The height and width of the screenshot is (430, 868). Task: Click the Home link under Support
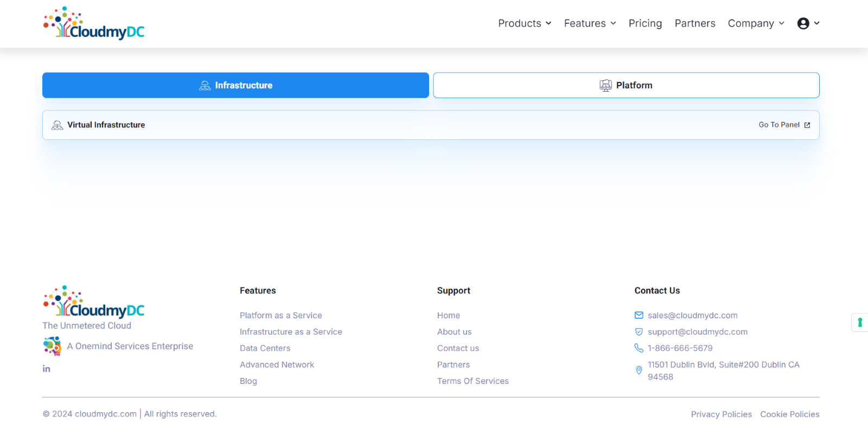[449, 316]
